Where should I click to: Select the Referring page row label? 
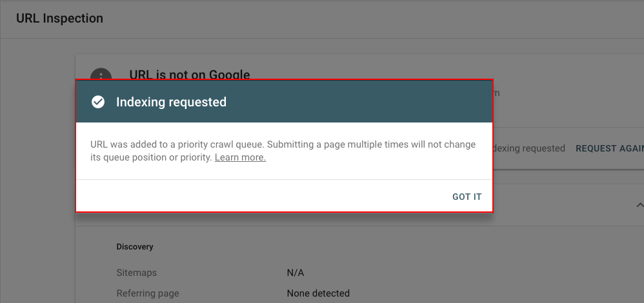[x=147, y=293]
